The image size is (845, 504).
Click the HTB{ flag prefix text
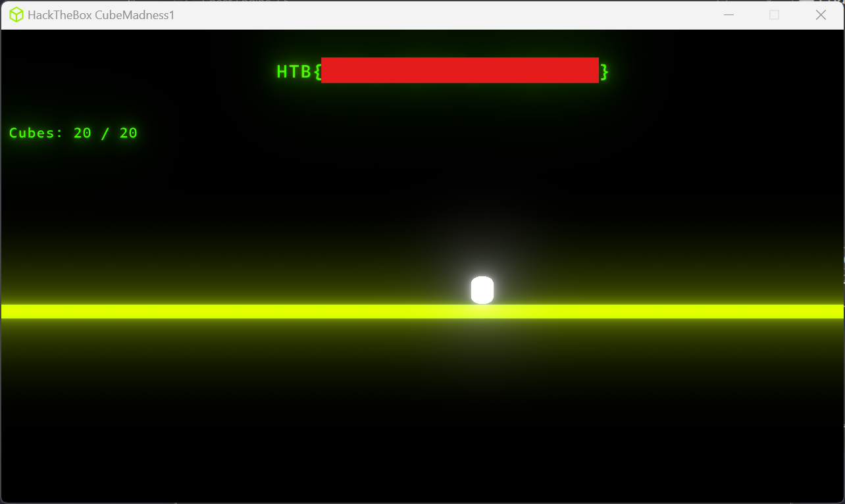(299, 71)
